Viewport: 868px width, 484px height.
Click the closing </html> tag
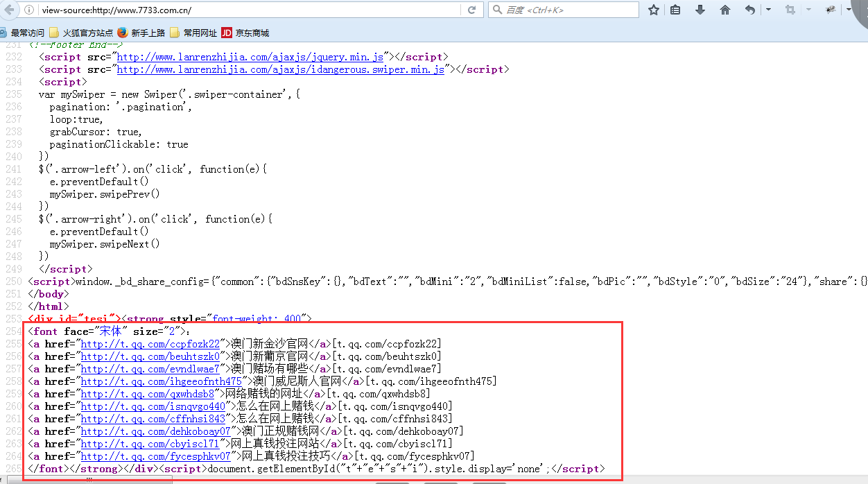49,306
